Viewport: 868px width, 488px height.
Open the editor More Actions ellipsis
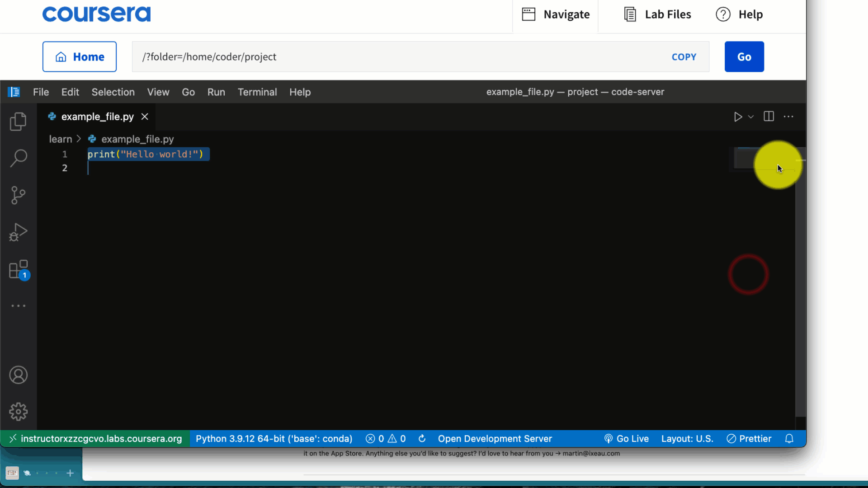pyautogui.click(x=788, y=117)
